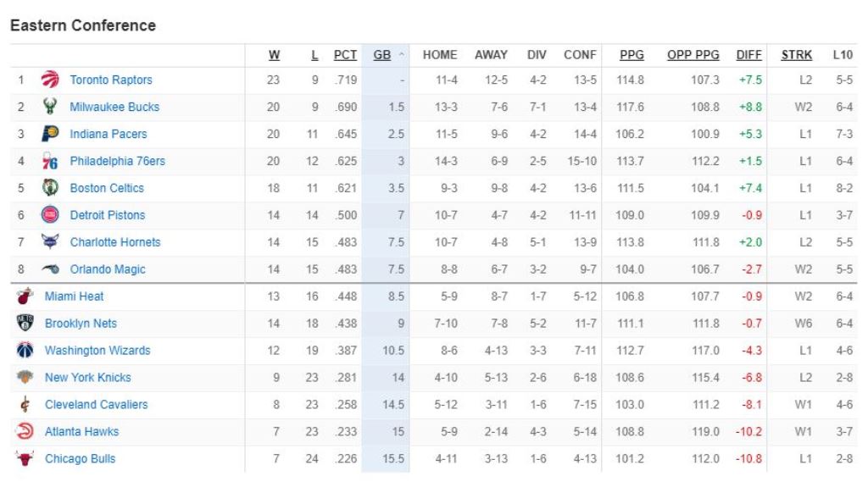
Task: Sort the table by PCT column
Action: [x=345, y=55]
